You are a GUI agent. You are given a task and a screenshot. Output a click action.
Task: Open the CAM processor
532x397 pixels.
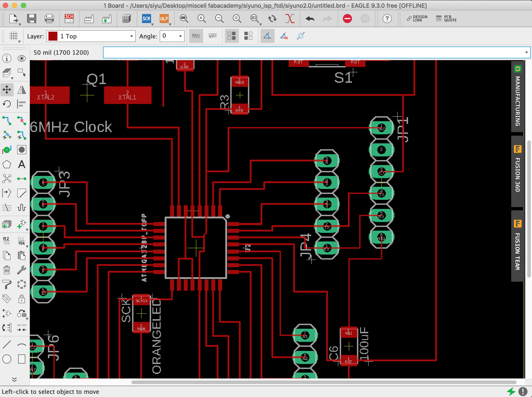click(x=89, y=19)
